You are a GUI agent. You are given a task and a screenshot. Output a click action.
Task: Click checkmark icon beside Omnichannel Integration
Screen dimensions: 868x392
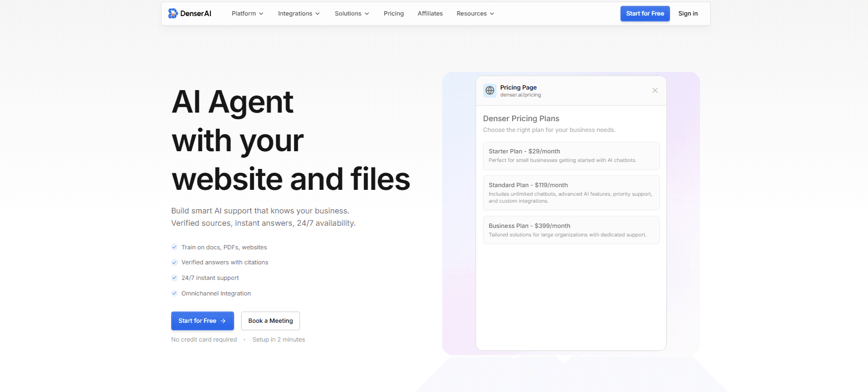tap(174, 293)
